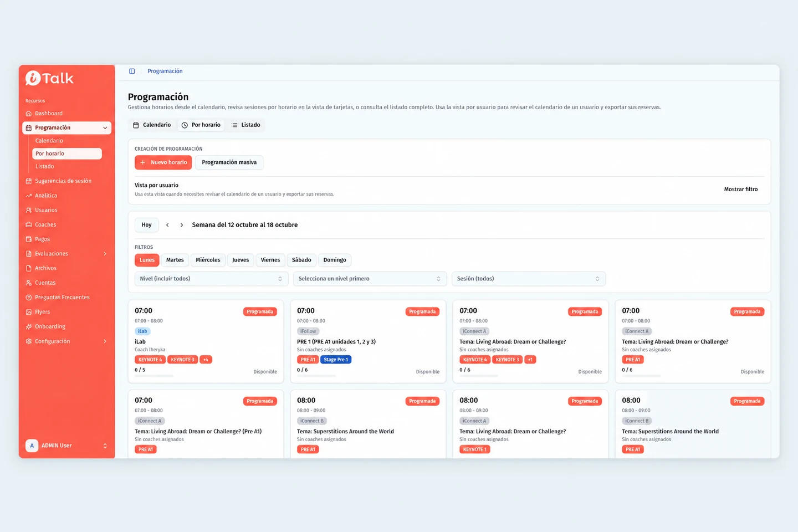Select the Viernes day filter
The height and width of the screenshot is (532, 798).
270,260
